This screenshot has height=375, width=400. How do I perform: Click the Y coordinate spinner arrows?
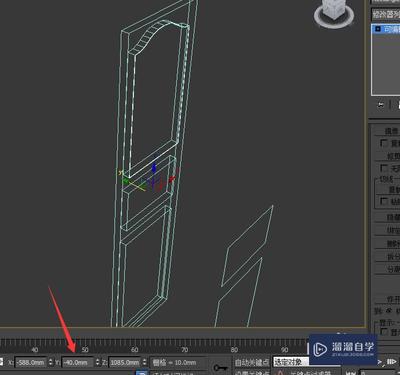(98, 362)
